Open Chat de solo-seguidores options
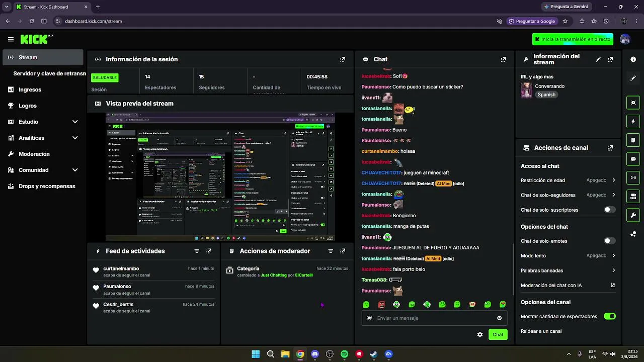Viewport: 644px width, 362px height. [x=568, y=195]
